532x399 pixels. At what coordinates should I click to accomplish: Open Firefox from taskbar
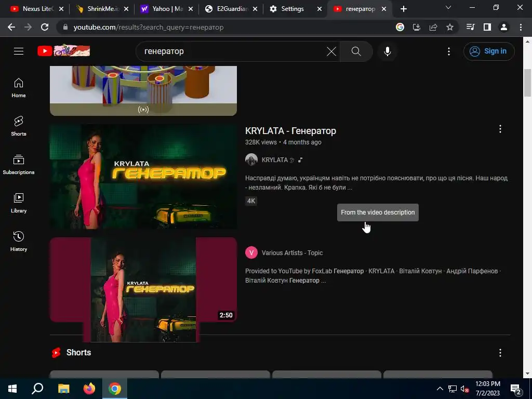[89, 389]
